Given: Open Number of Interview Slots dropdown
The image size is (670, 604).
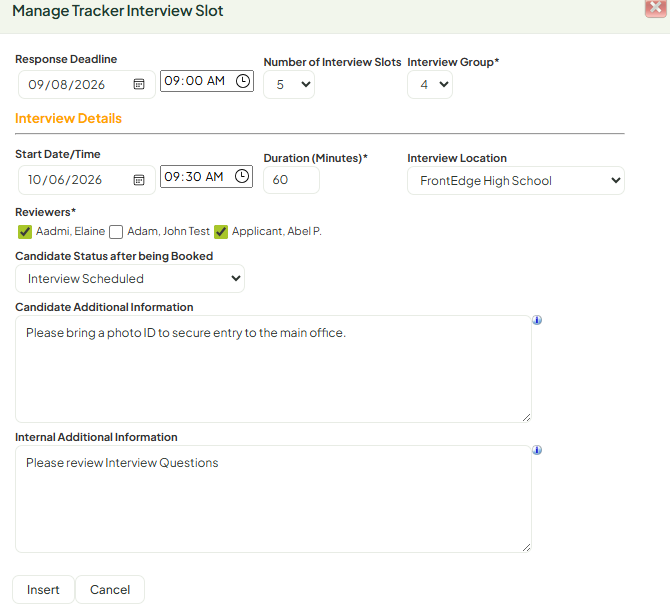Looking at the screenshot, I should tap(289, 85).
